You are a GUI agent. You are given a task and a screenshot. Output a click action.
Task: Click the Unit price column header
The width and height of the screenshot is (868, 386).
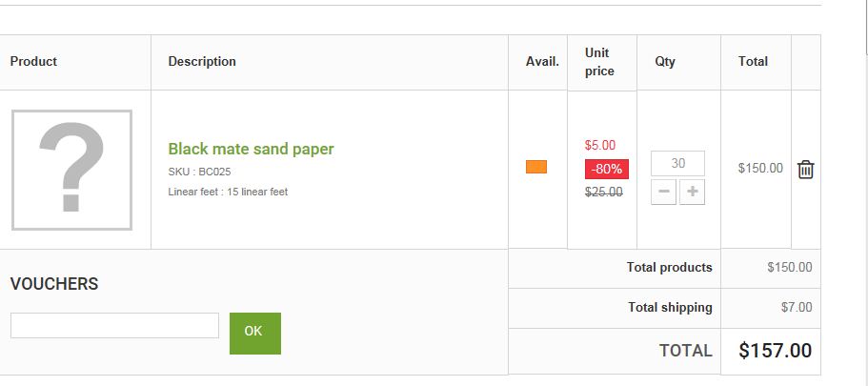tap(599, 62)
